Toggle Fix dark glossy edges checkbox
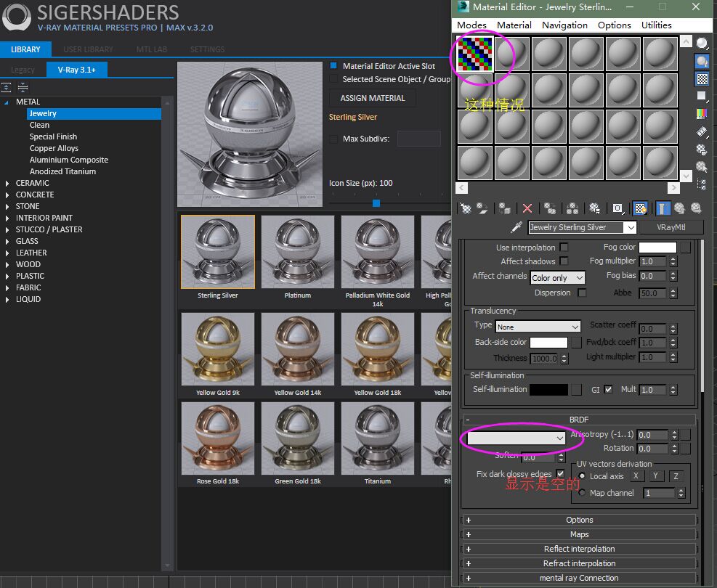Viewport: 717px width, 588px height. pyautogui.click(x=560, y=473)
